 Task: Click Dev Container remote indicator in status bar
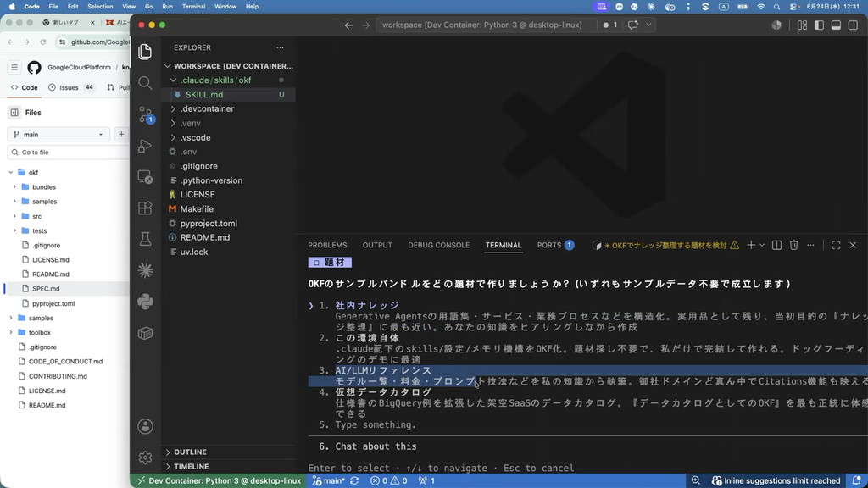click(219, 481)
